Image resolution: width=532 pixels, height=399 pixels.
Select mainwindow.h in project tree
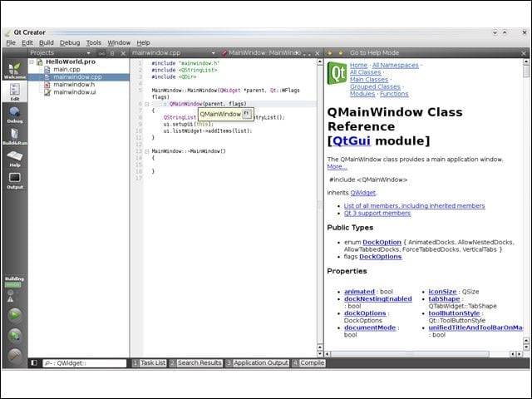[x=74, y=85]
